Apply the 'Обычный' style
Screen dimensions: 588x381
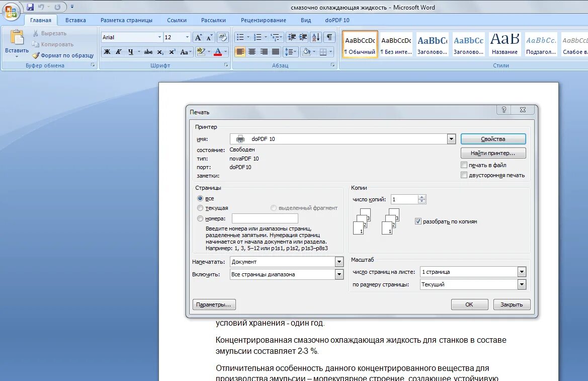pos(360,44)
